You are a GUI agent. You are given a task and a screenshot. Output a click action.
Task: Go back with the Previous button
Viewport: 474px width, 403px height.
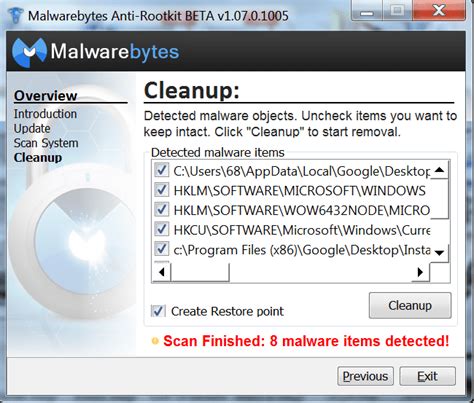pyautogui.click(x=365, y=376)
